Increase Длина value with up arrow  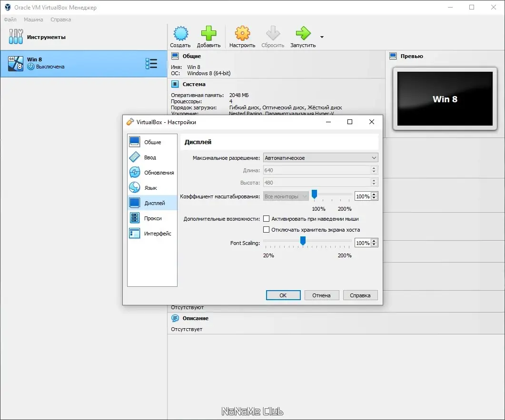tap(374, 168)
